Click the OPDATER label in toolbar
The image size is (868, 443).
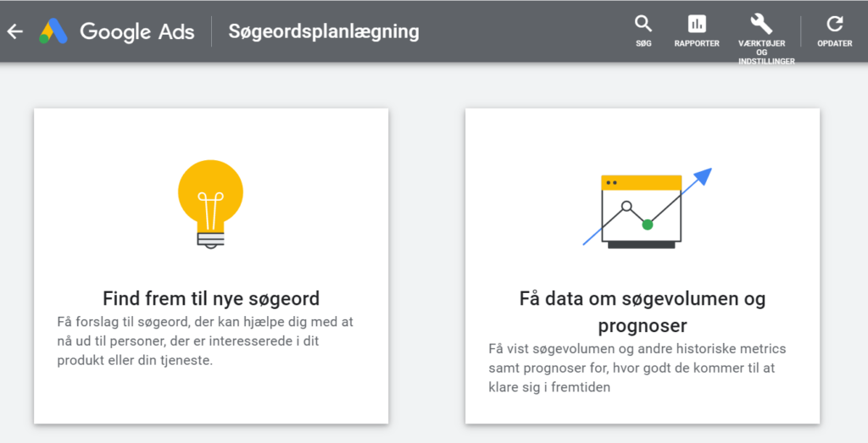(x=835, y=43)
